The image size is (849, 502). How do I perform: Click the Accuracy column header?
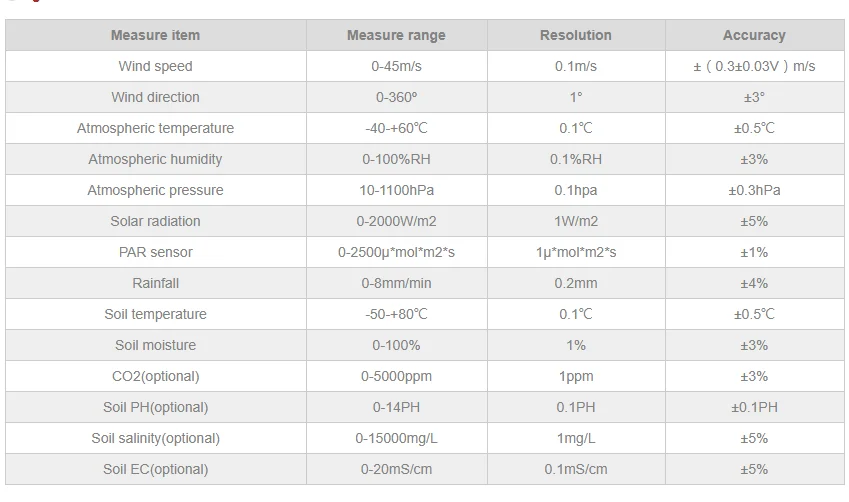pos(754,35)
